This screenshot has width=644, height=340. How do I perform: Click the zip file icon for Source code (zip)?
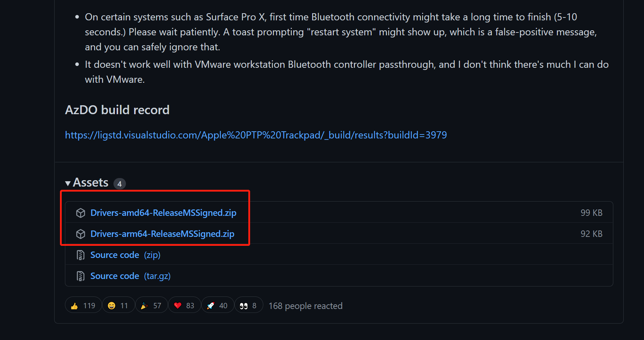tap(81, 255)
